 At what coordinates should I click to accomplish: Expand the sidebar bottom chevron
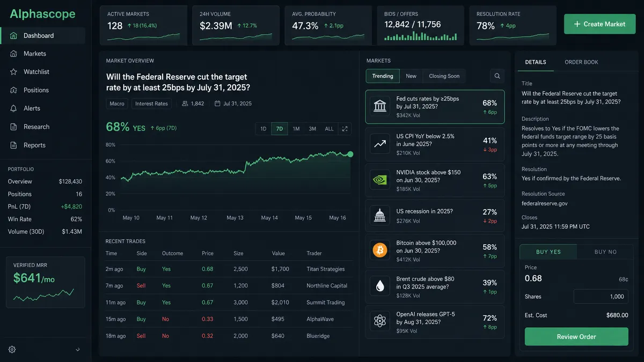(x=77, y=350)
